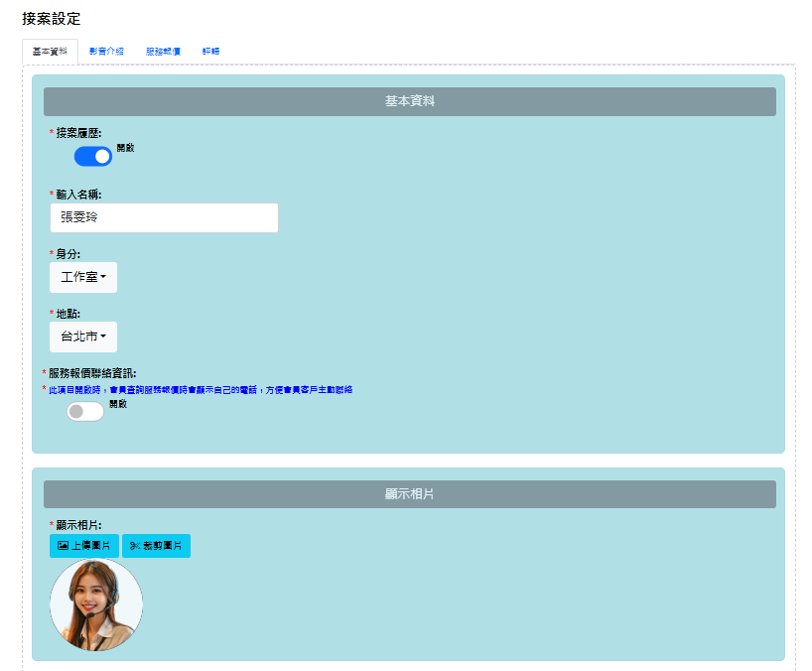Screen dimensions: 812x671
Task: Click the name field containing 張雯玲
Action: (x=164, y=217)
